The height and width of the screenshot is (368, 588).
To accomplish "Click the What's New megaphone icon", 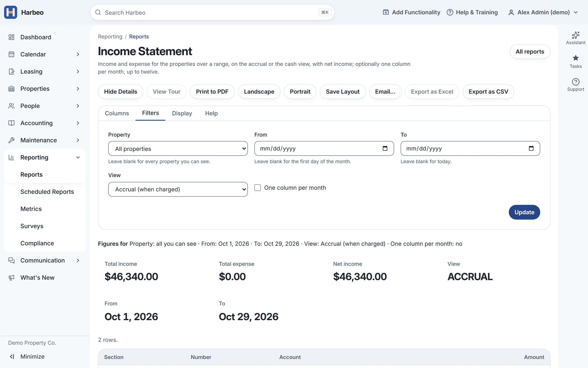I will point(11,278).
